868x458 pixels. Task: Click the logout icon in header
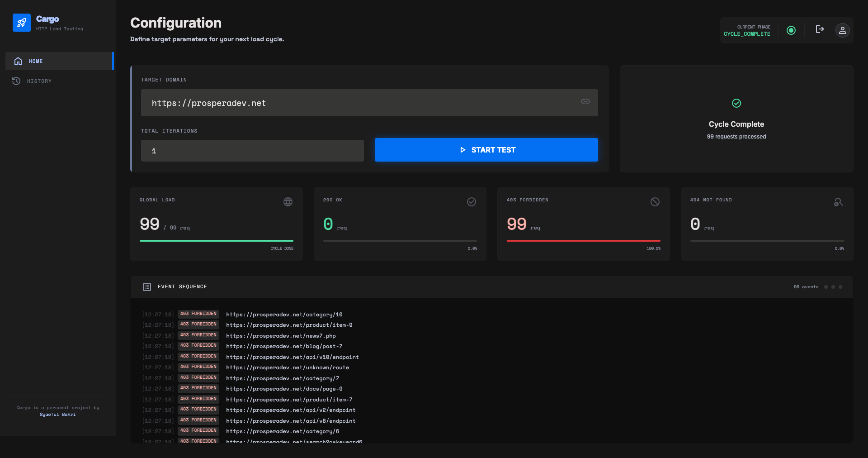[820, 29]
